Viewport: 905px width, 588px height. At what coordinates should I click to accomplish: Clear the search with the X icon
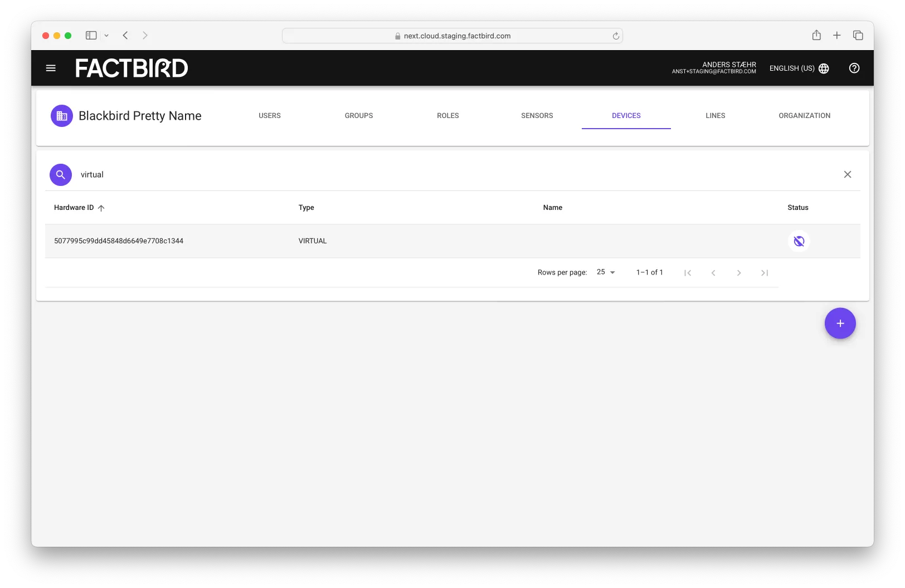click(848, 174)
